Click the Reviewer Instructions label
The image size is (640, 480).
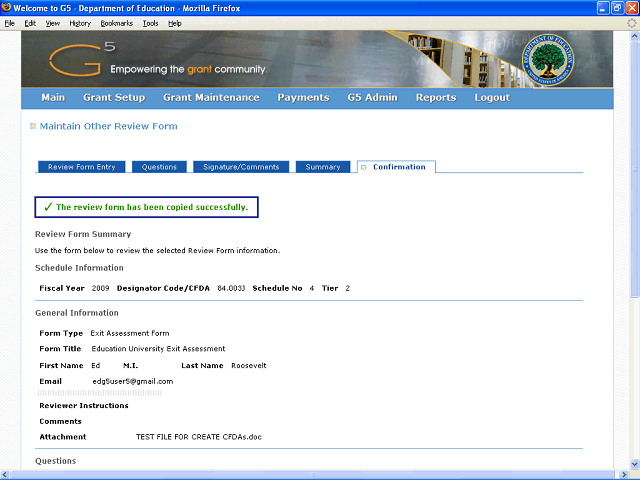(84, 405)
